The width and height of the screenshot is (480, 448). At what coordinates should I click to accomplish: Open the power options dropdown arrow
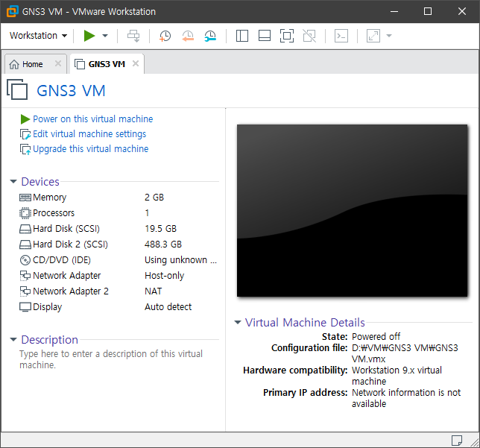105,36
